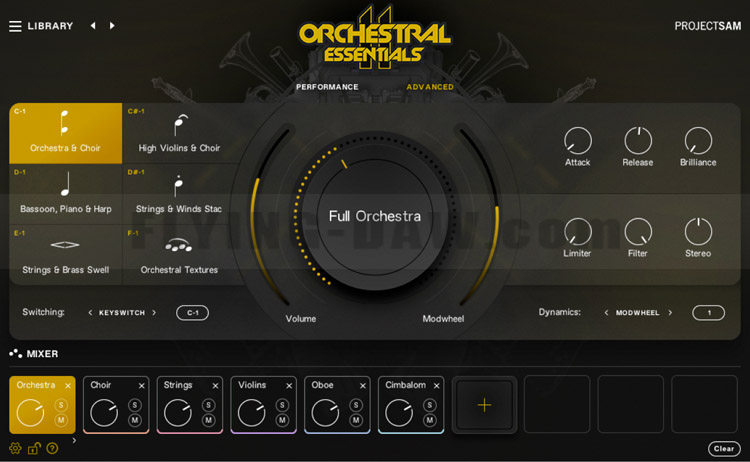The height and width of the screenshot is (462, 750).
Task: Remove the Cimbalom mixer layer
Action: coord(436,386)
